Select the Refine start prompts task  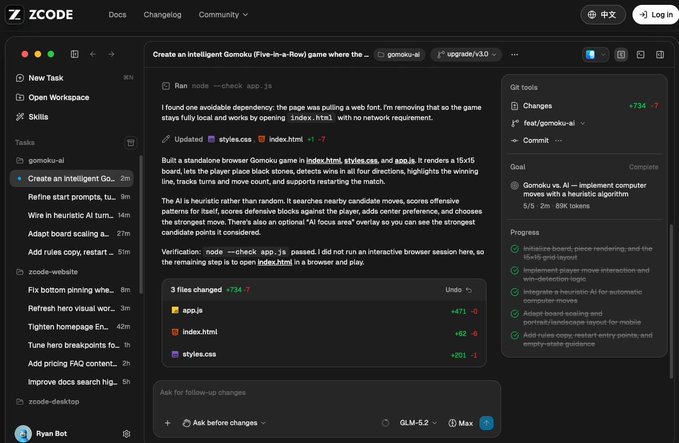click(x=71, y=197)
